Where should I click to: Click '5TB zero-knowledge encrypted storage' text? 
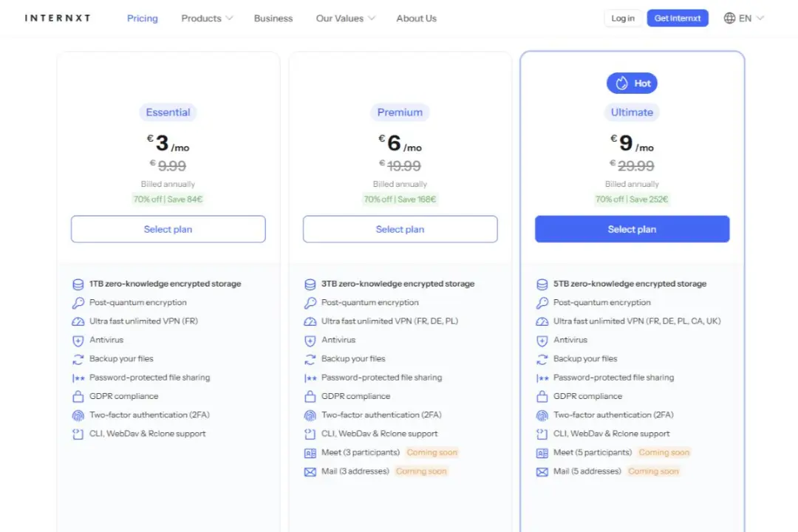pos(630,284)
